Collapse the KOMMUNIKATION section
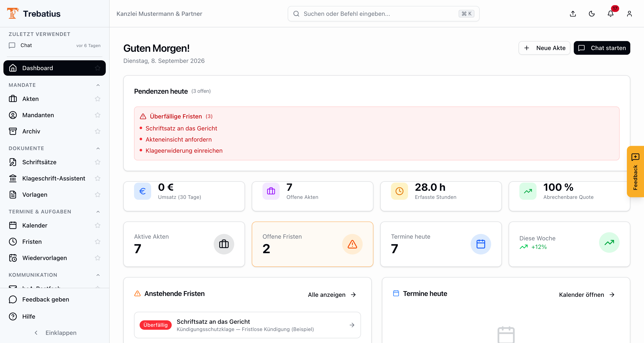This screenshot has height=343, width=644. pos(98,275)
